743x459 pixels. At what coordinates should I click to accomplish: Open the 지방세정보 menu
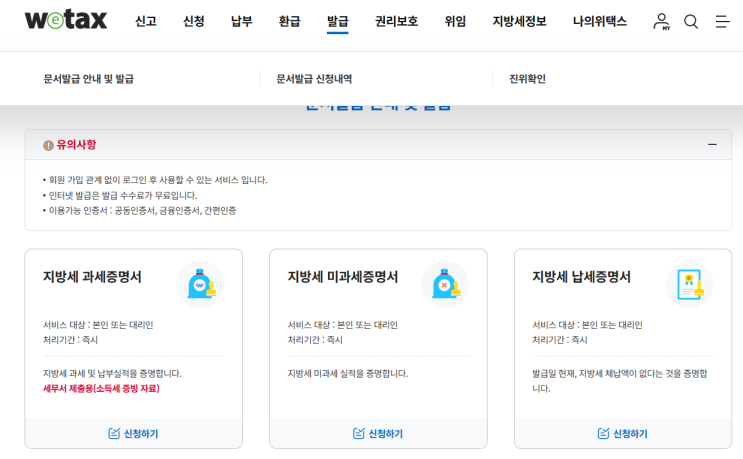(520, 21)
